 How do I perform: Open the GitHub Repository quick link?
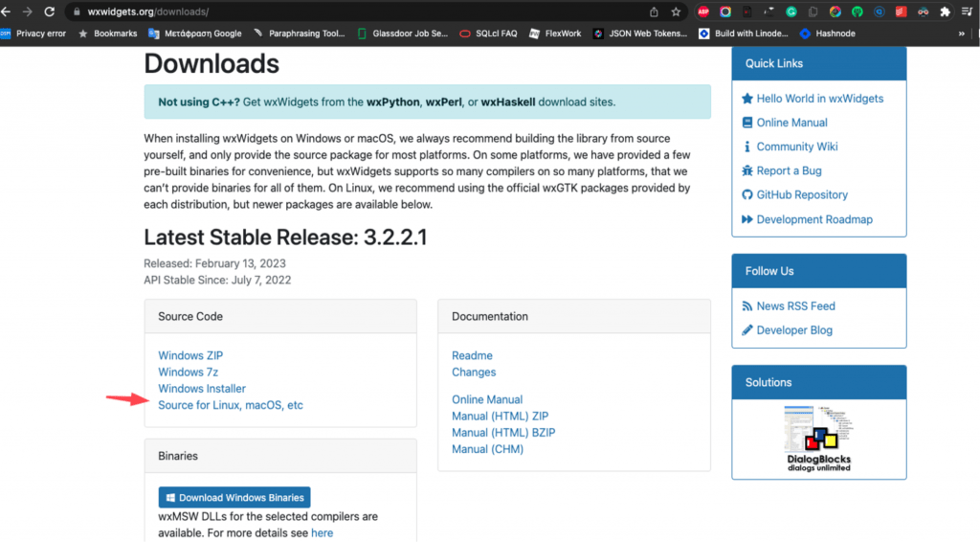pyautogui.click(x=794, y=195)
